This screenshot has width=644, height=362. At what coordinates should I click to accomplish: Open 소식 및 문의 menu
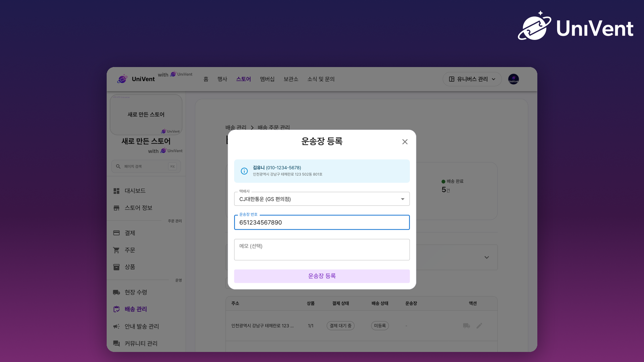pyautogui.click(x=321, y=79)
